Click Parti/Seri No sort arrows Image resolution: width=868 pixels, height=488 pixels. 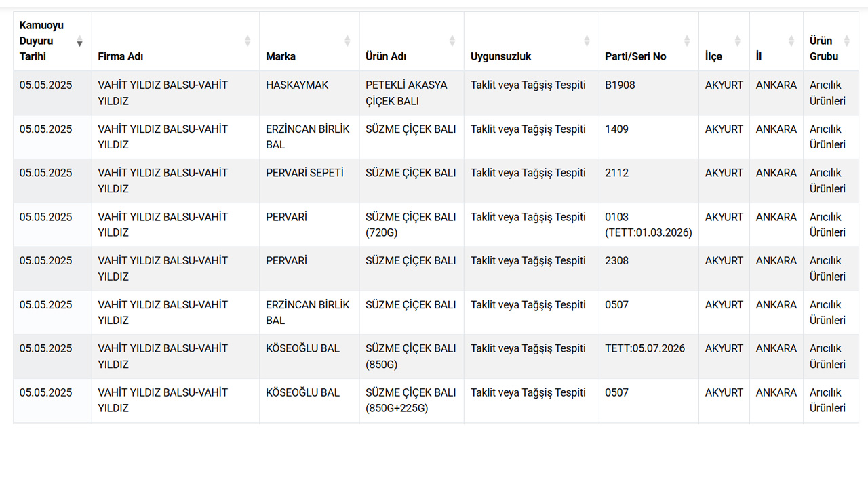pyautogui.click(x=687, y=41)
